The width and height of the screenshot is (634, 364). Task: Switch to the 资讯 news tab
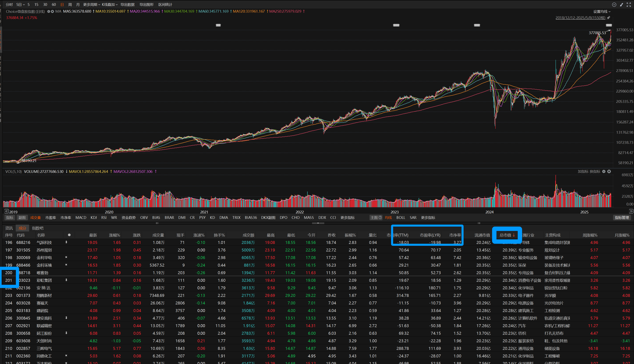pyautogui.click(x=9, y=228)
